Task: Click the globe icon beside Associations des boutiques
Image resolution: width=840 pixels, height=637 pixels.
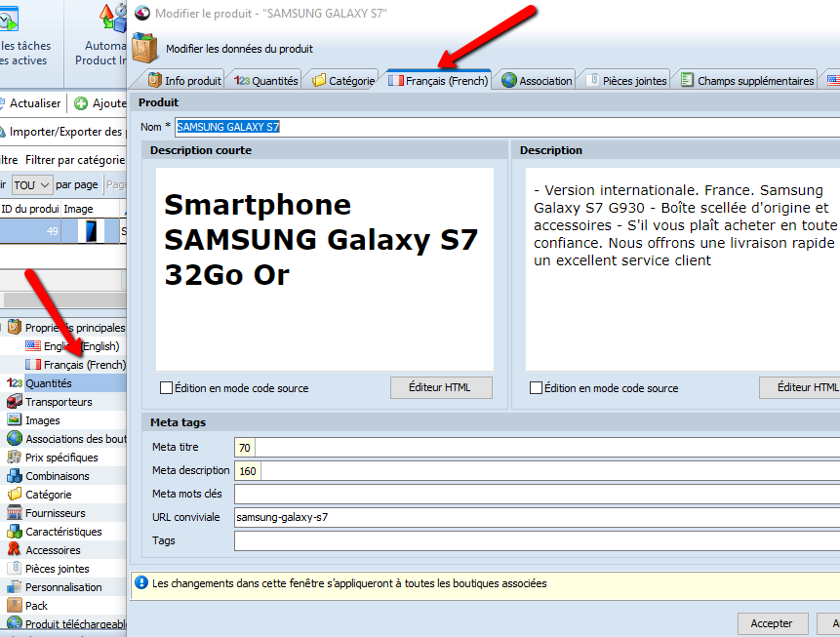Action: [x=15, y=439]
